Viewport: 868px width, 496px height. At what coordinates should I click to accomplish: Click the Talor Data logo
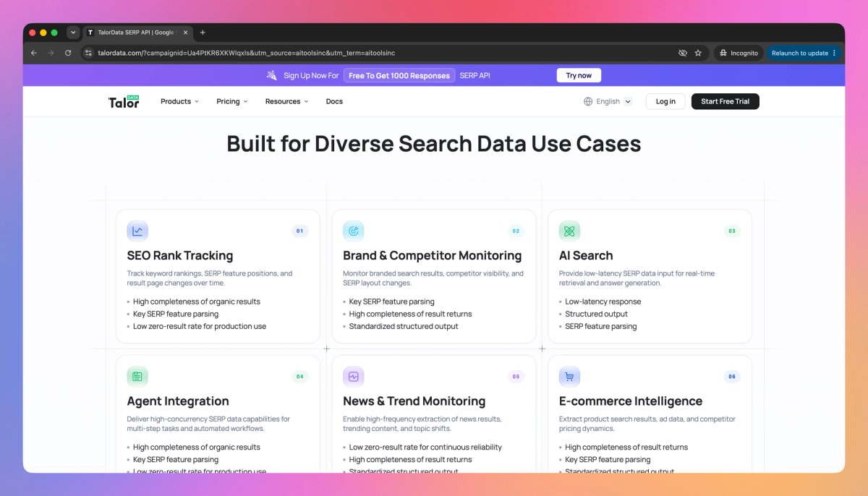(124, 101)
